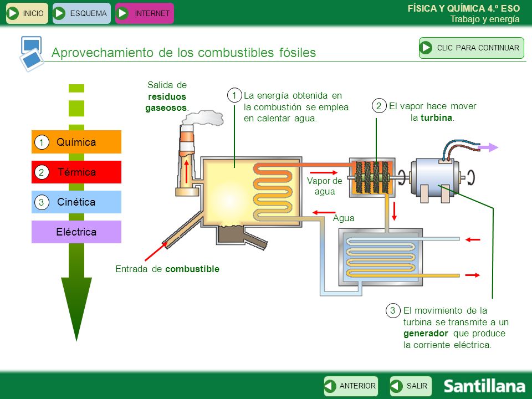Click the purple electricity output arrow
The width and height of the screenshot is (532, 399).
pyautogui.click(x=488, y=147)
